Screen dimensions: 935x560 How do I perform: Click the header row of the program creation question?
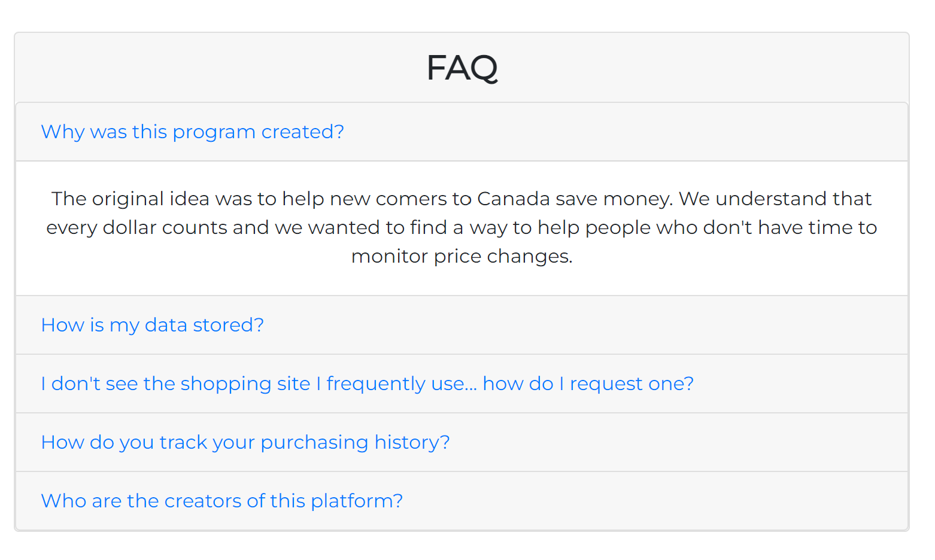pyautogui.click(x=599, y=132)
